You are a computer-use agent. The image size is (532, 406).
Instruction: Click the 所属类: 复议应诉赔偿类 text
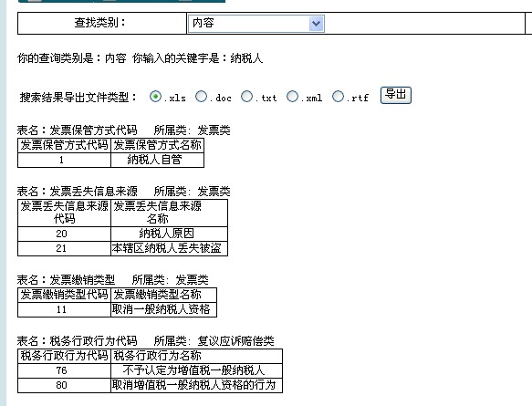pyautogui.click(x=214, y=341)
